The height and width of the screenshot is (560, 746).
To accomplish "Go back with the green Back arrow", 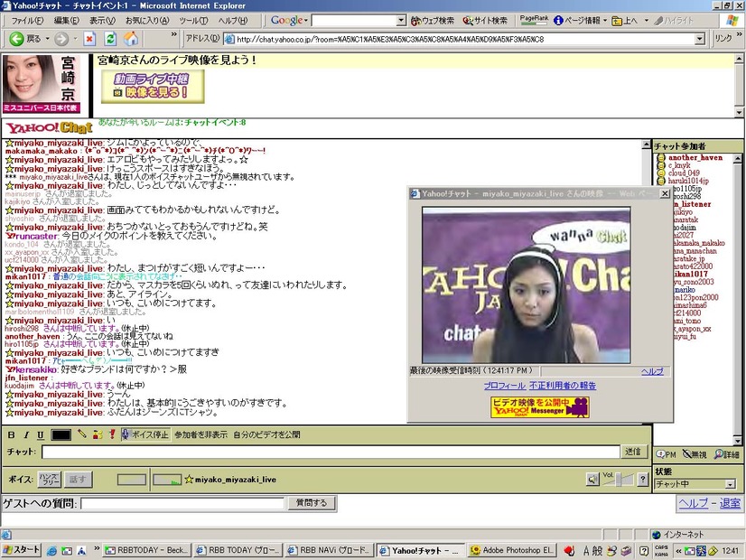I will (x=25, y=39).
